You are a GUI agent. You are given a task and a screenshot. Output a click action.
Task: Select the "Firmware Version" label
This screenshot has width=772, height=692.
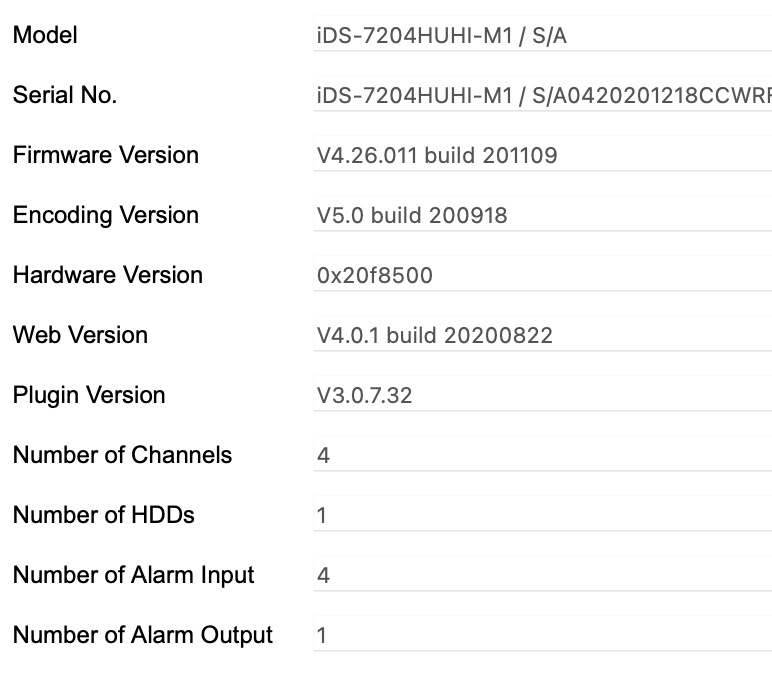tap(106, 156)
